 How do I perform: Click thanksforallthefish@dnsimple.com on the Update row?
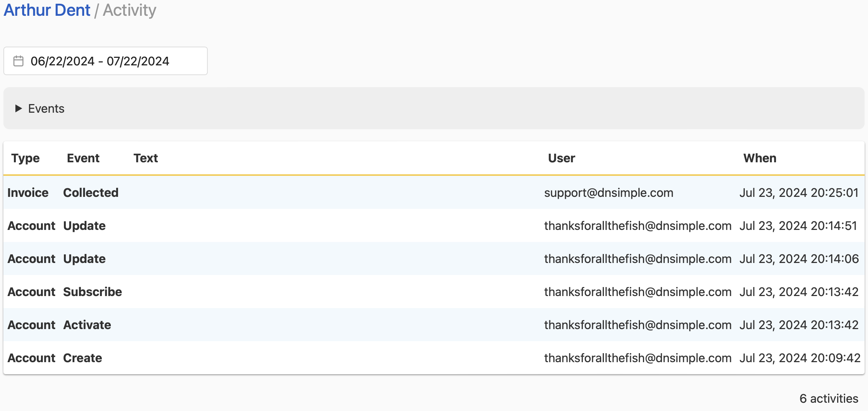click(638, 225)
